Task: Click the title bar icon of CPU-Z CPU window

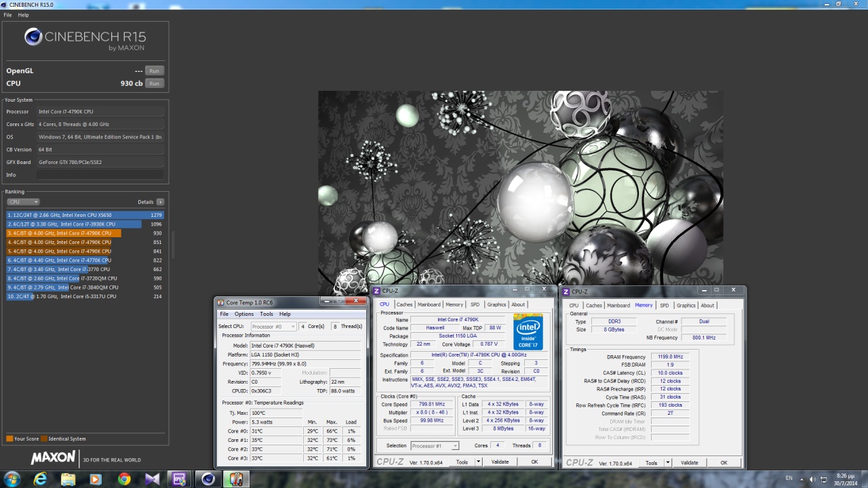Action: (x=377, y=291)
